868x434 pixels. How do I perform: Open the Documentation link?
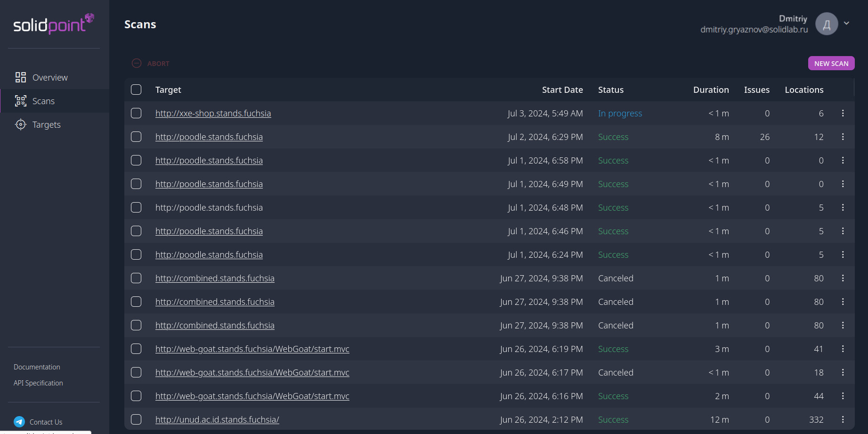[37, 367]
